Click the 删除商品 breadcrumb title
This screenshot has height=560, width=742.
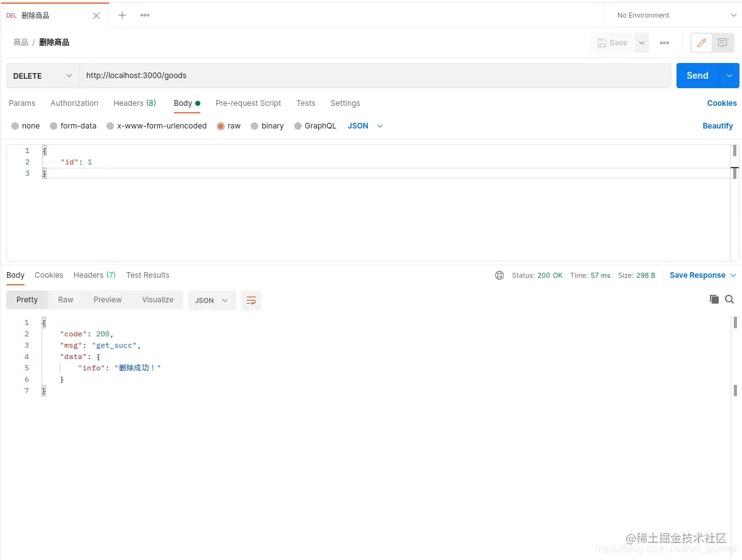point(54,43)
